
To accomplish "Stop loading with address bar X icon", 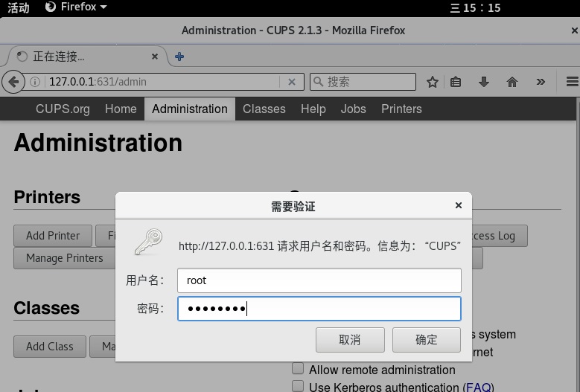I will pyautogui.click(x=291, y=82).
